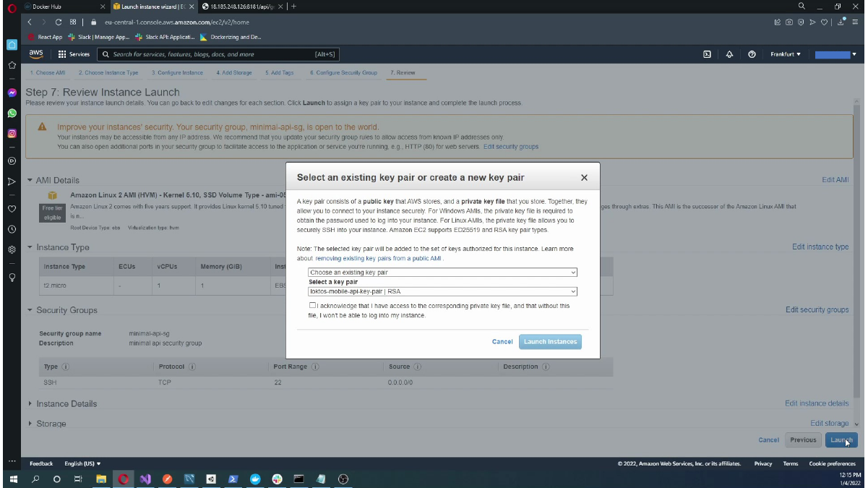Open Instagram in Opera sidebar
Image resolution: width=868 pixels, height=488 pixels.
click(x=12, y=134)
